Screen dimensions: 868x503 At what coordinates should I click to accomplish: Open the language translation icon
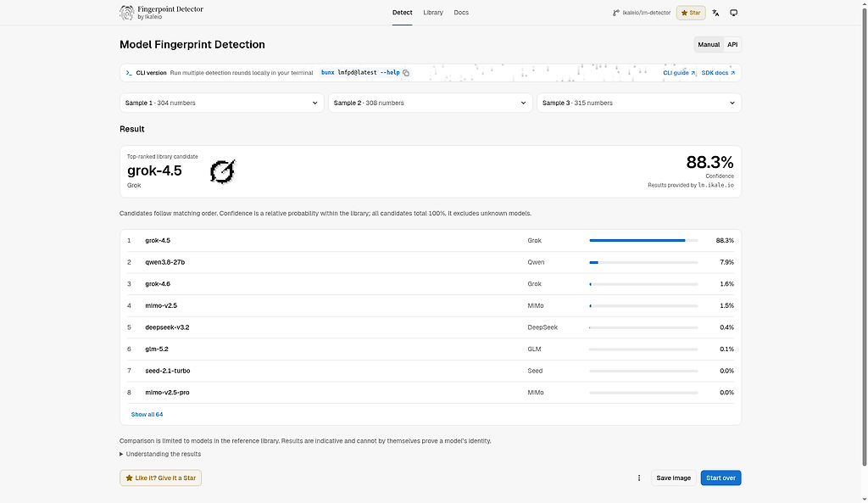pyautogui.click(x=715, y=13)
